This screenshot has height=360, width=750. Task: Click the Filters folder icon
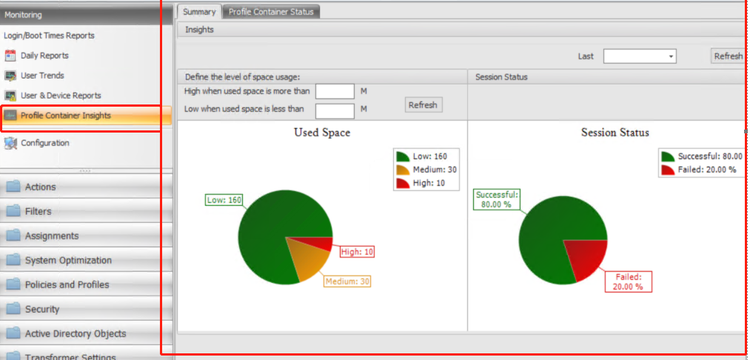point(13,211)
